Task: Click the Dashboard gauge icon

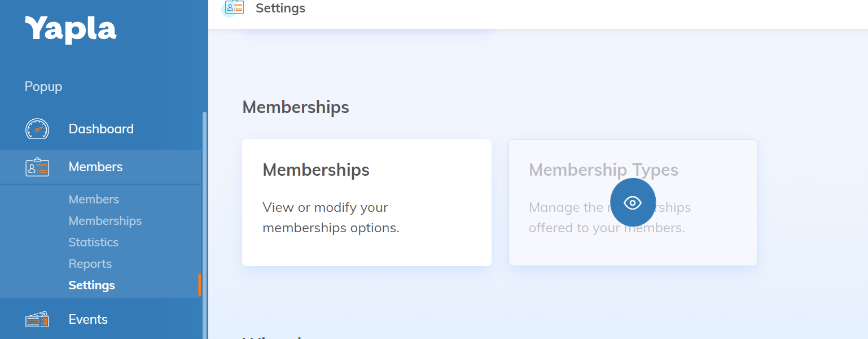Action: point(37,129)
